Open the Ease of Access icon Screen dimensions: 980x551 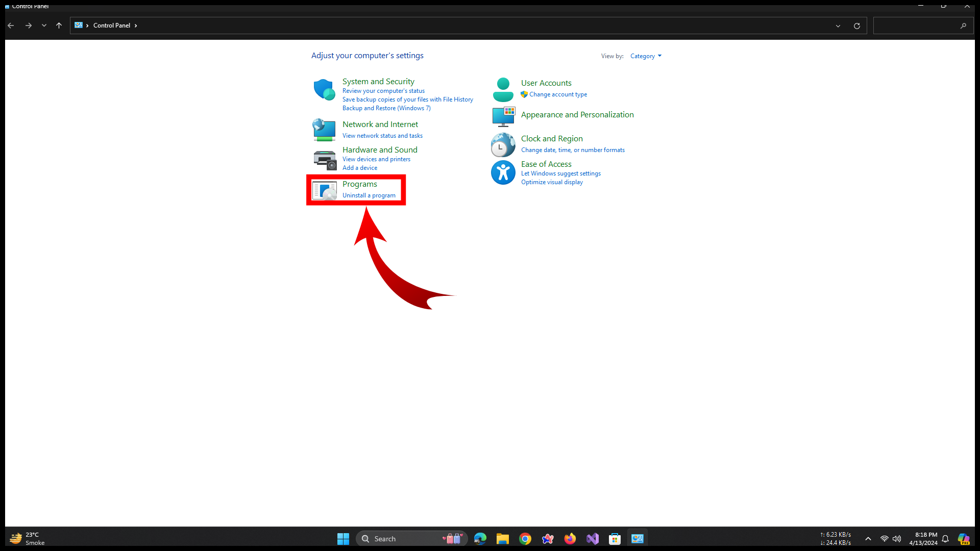pyautogui.click(x=503, y=172)
